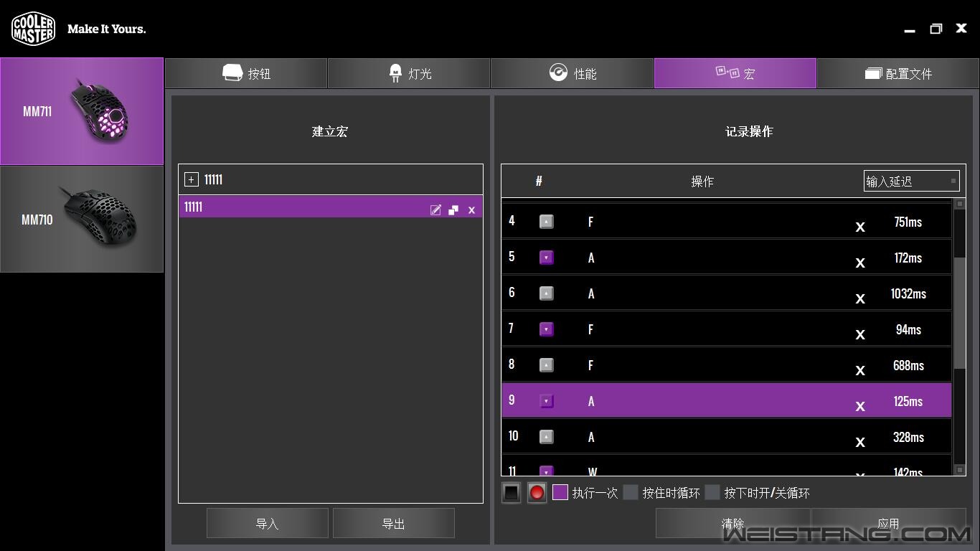Stop macro recording with square button

[x=511, y=493]
